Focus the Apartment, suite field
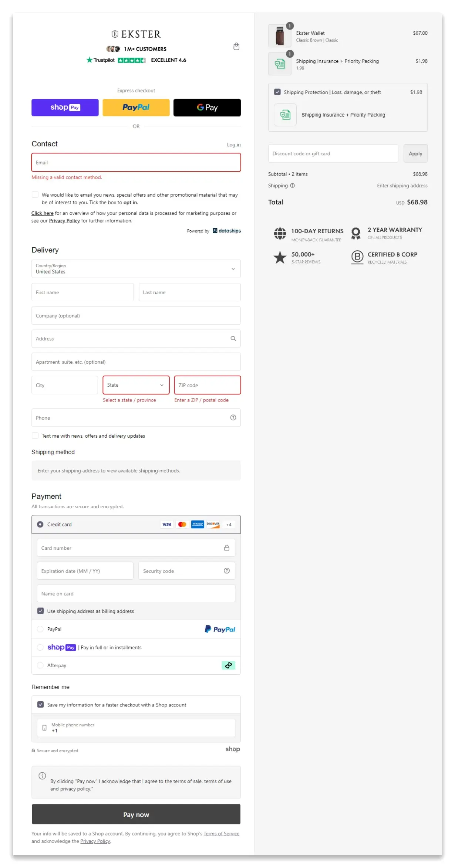455x868 pixels. (136, 362)
